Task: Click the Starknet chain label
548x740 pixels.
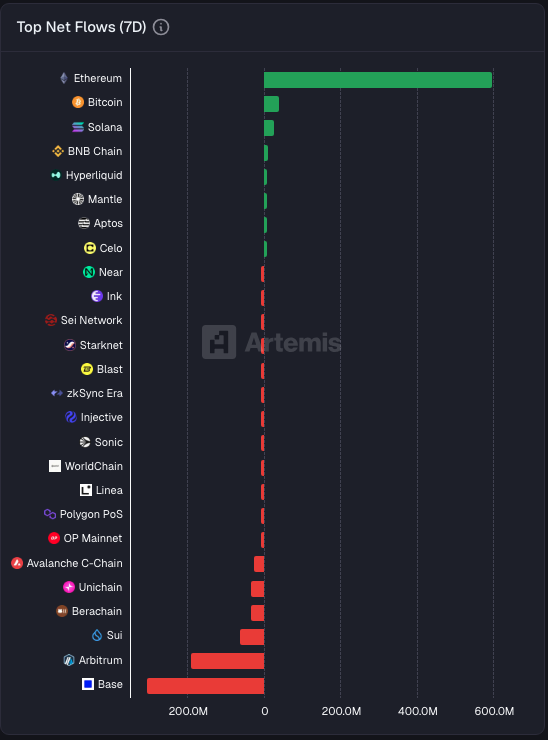Action: pos(101,345)
